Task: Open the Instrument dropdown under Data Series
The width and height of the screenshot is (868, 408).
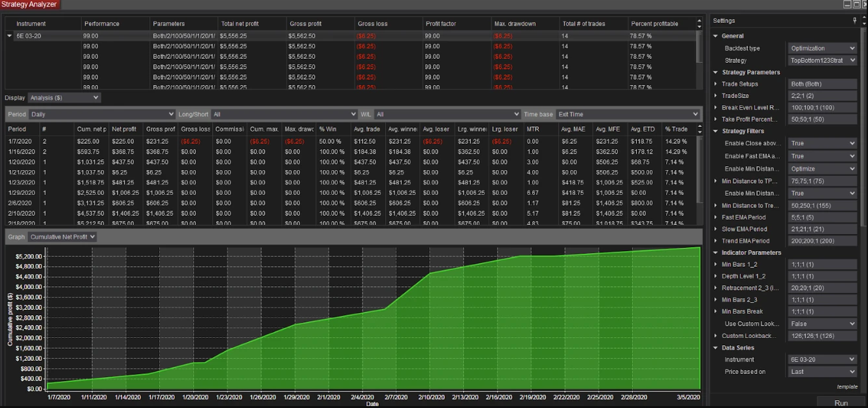Action: coord(822,360)
